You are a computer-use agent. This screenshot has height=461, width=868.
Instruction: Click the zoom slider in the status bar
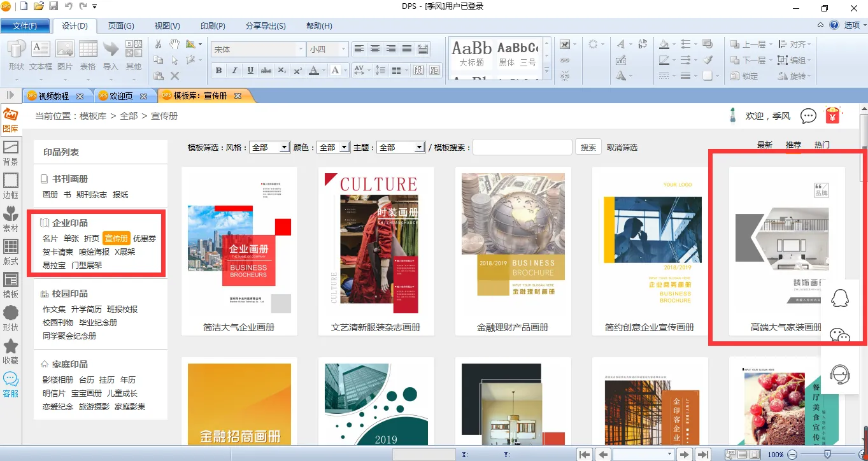pyautogui.click(x=827, y=454)
